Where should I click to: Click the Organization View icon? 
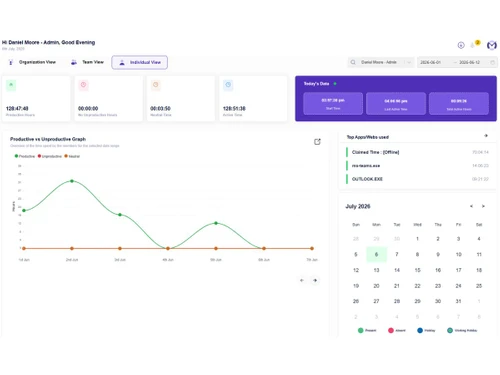(x=11, y=62)
